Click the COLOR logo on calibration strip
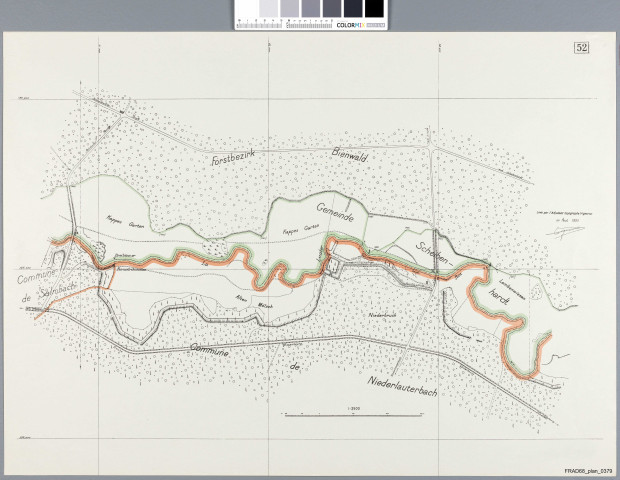Screen dimensions: 620x480 coord(348,23)
